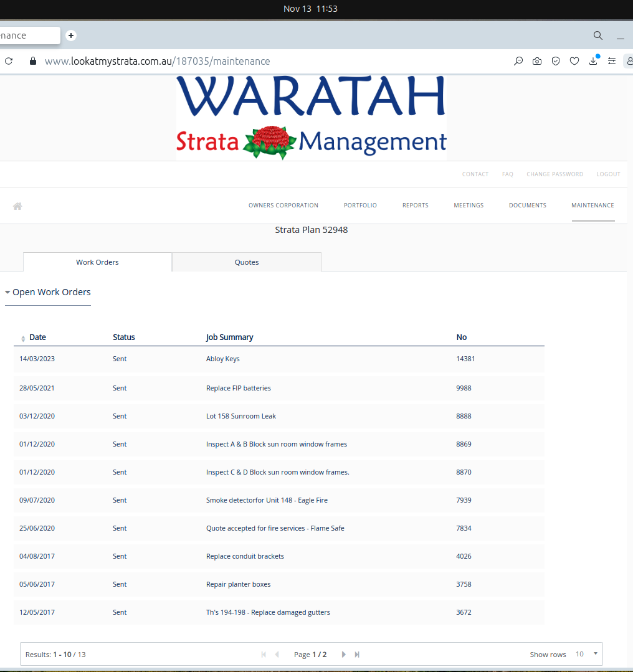Open the Maintenance menu
The height and width of the screenshot is (672, 633).
click(x=593, y=206)
